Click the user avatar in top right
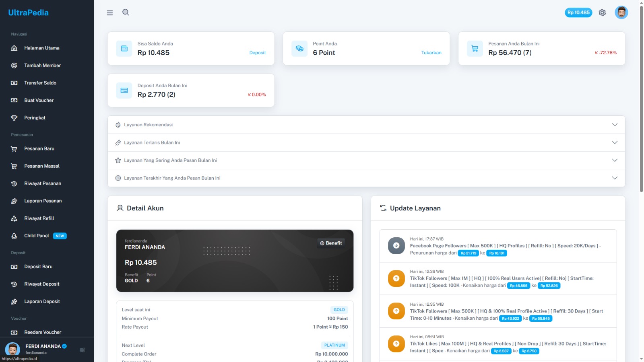 point(621,12)
